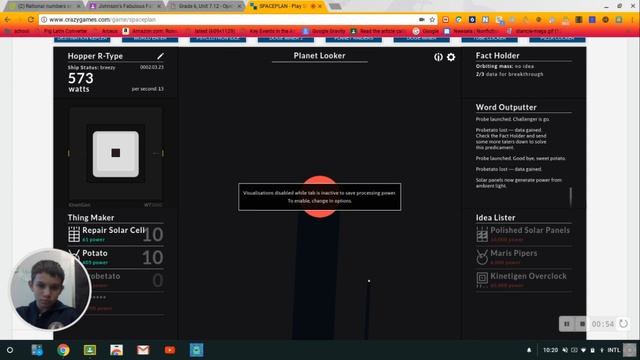Open the Amazon.com bookmark
The image size is (640, 360).
149,31
